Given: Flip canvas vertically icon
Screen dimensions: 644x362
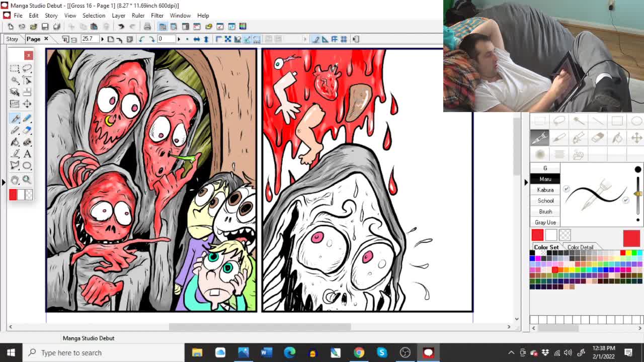Looking at the screenshot, I should (x=206, y=39).
